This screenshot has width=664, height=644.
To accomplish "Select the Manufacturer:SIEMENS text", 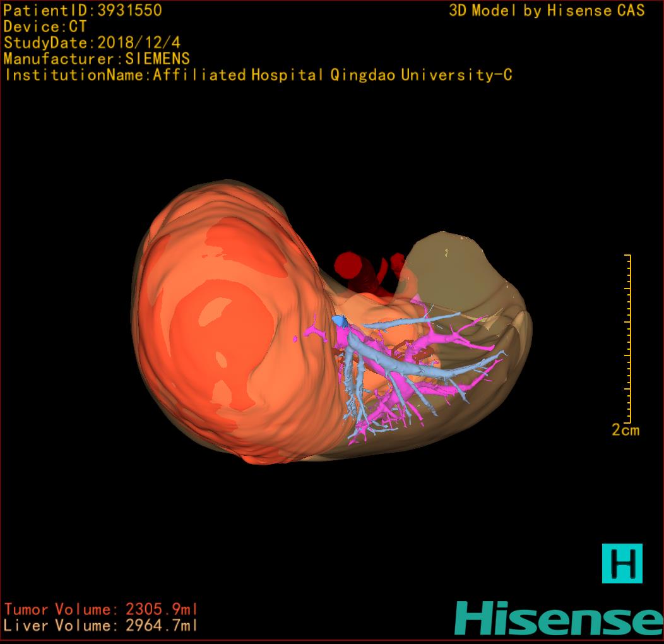I will tap(97, 59).
